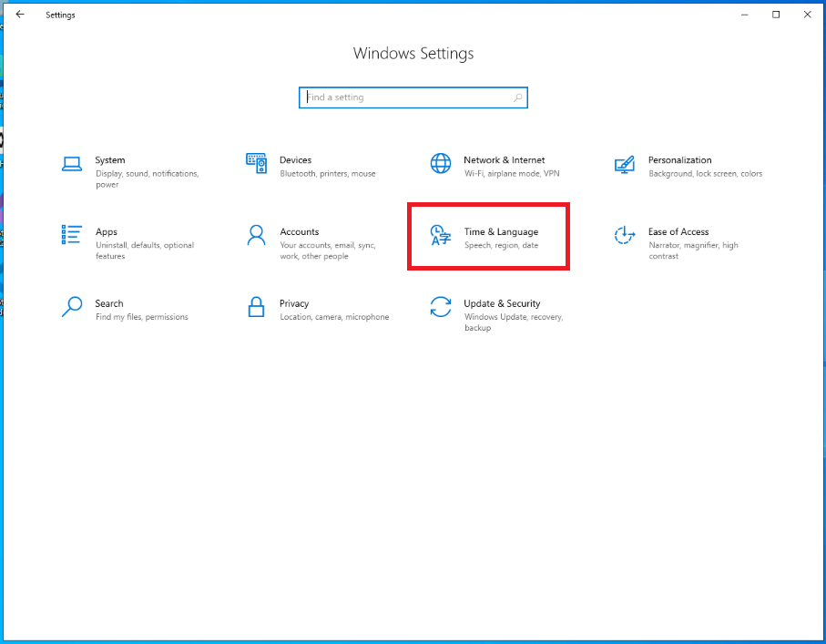The height and width of the screenshot is (644, 826).
Task: Open the Devices keyboard and speaker icon
Action: [x=256, y=163]
